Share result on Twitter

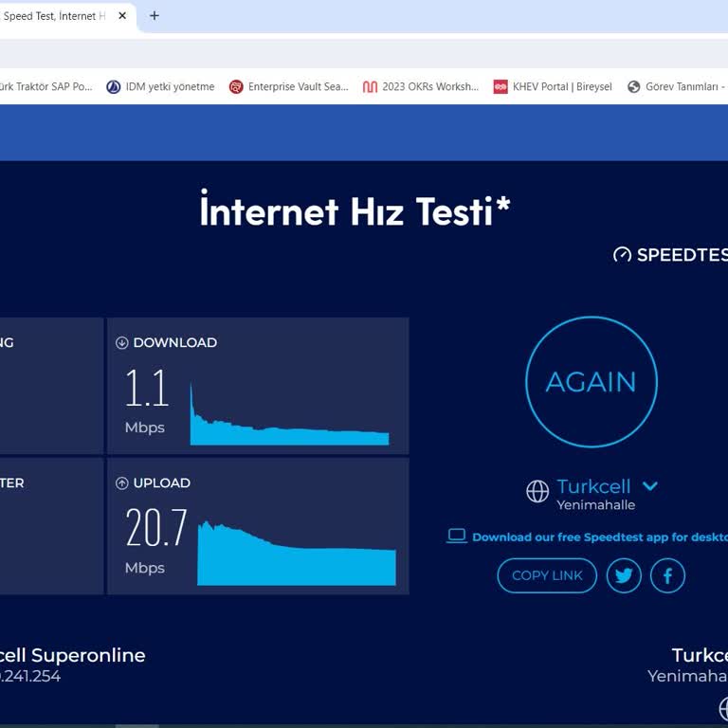pos(624,575)
